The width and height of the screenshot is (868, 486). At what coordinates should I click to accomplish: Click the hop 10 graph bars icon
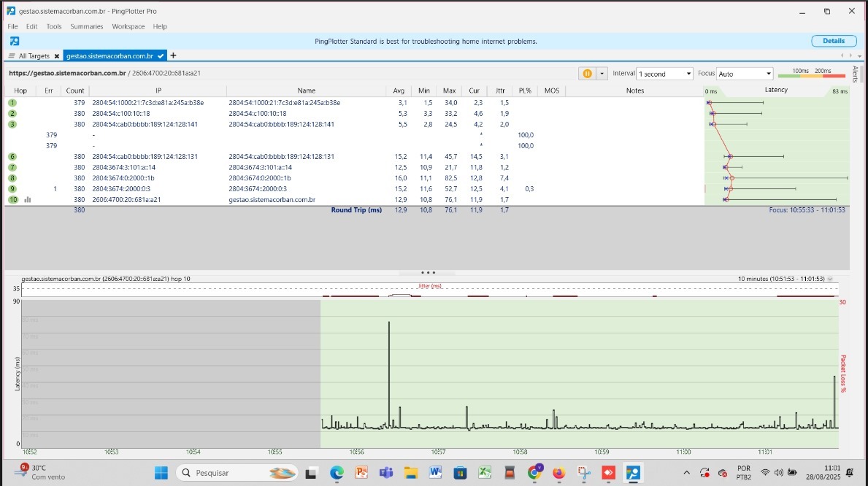click(27, 199)
